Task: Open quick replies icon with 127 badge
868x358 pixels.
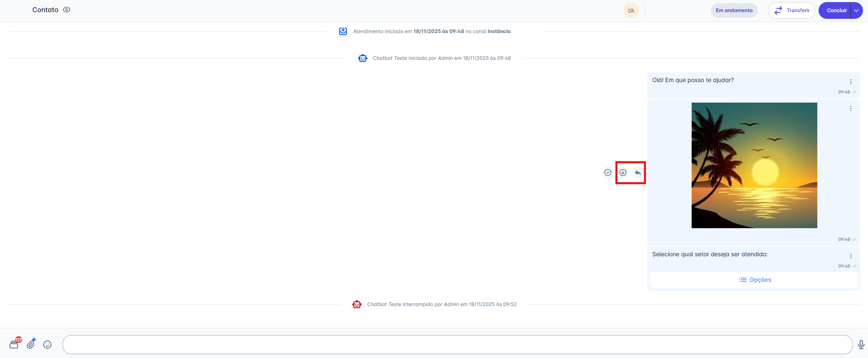Action: [14, 344]
